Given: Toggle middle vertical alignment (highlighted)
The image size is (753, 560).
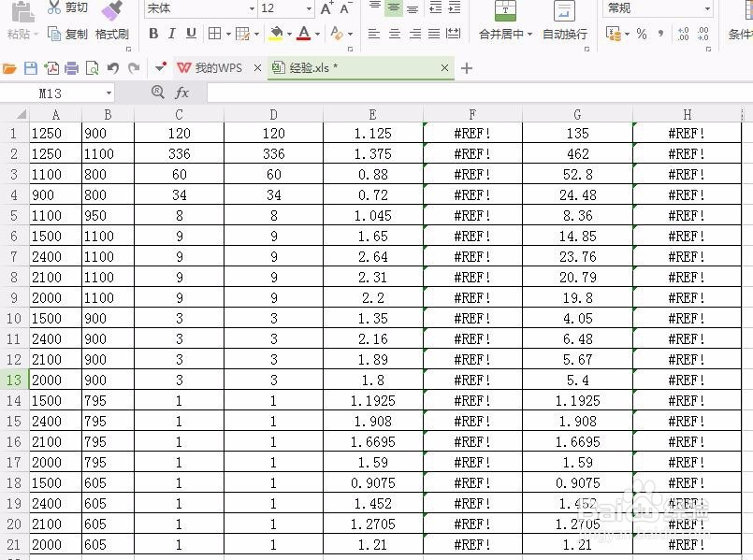Looking at the screenshot, I should [393, 7].
